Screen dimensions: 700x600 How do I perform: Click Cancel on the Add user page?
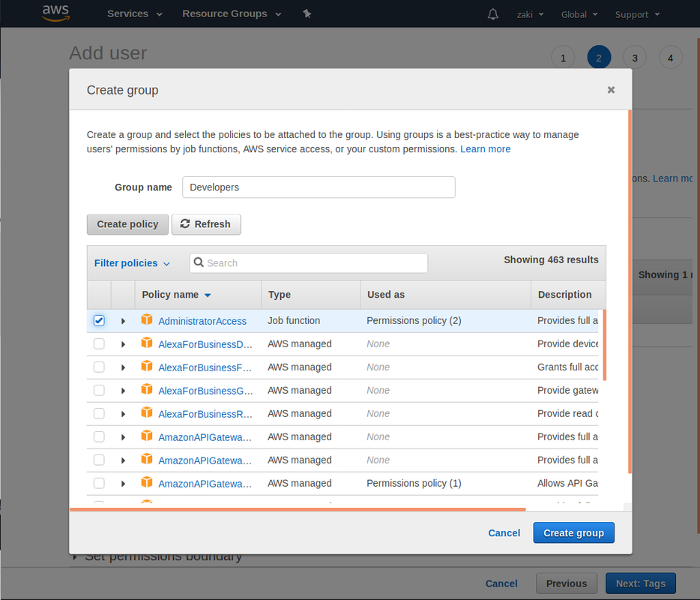point(501,583)
